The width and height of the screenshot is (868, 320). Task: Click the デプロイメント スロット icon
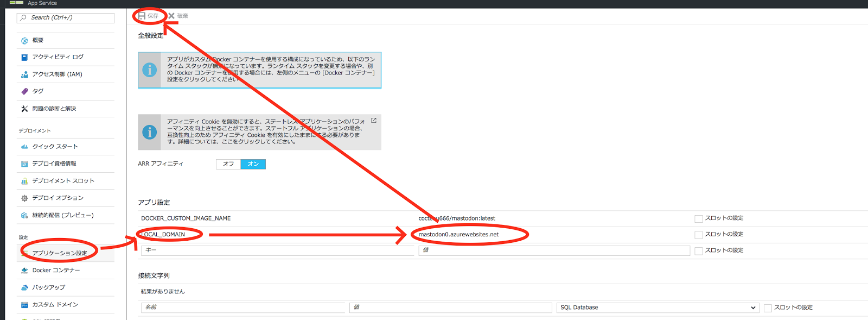pyautogui.click(x=24, y=181)
